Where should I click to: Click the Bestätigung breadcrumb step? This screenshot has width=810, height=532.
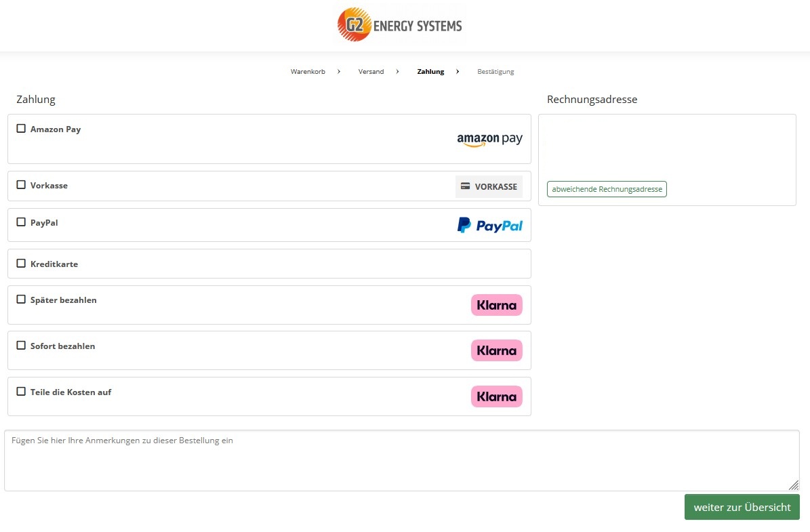(x=495, y=72)
